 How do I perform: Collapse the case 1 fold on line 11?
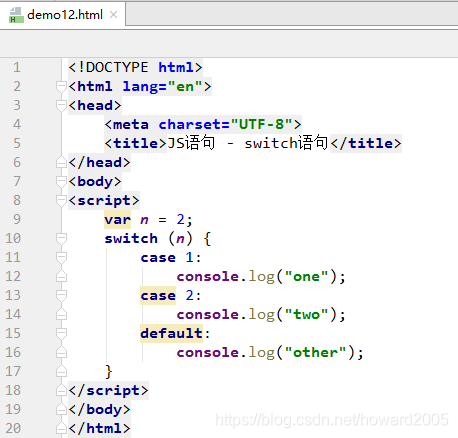(x=61, y=257)
